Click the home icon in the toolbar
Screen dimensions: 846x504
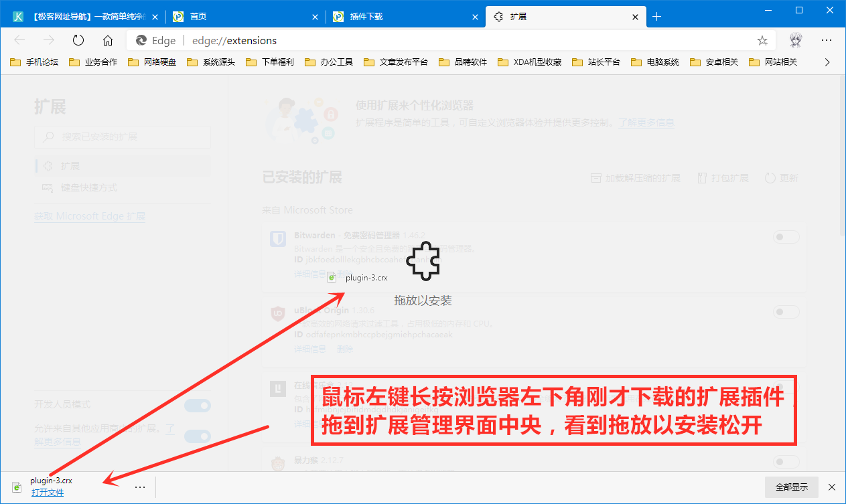[x=107, y=40]
